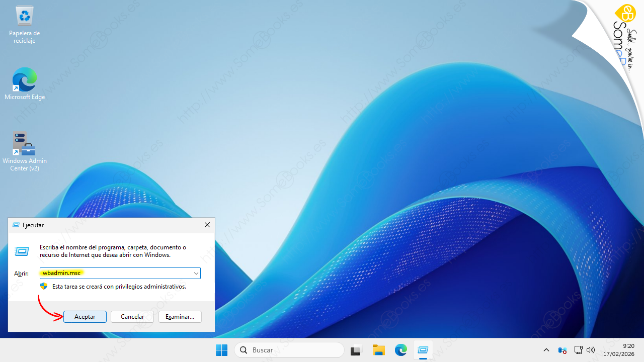
Task: Open Windows Admin Center (v2) desktop shortcut
Action: click(x=24, y=144)
